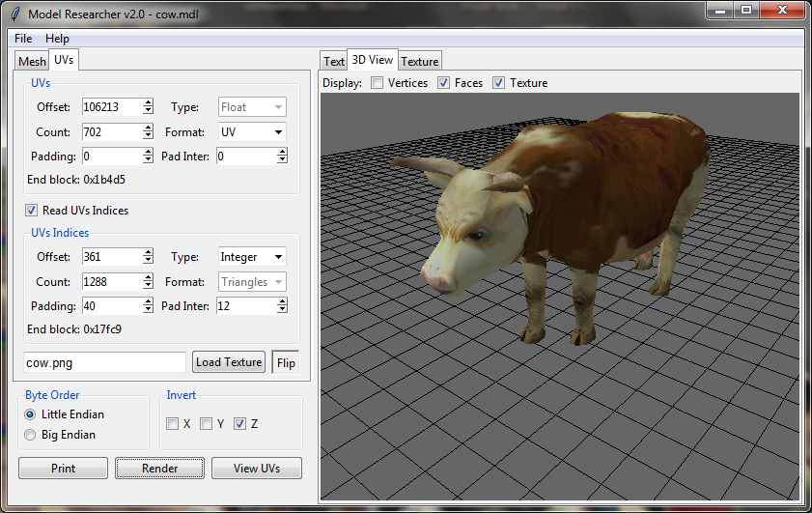This screenshot has width=812, height=513.
Task: Increase the UVs Offset value 106213
Action: (x=148, y=102)
